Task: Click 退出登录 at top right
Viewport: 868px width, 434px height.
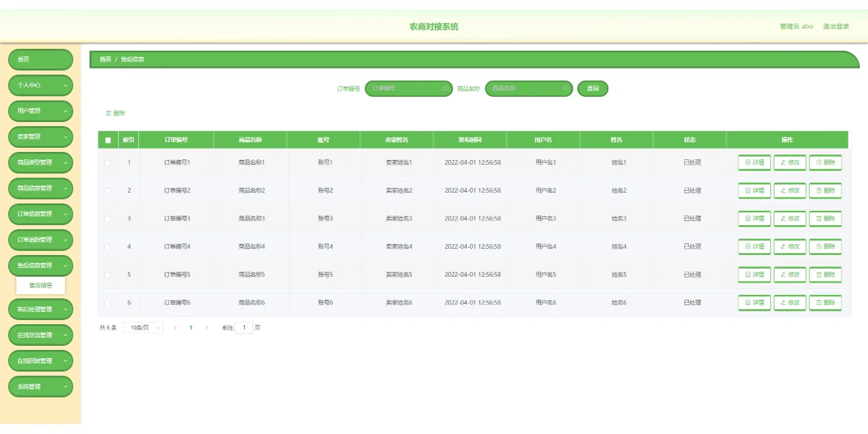Action: [x=835, y=26]
